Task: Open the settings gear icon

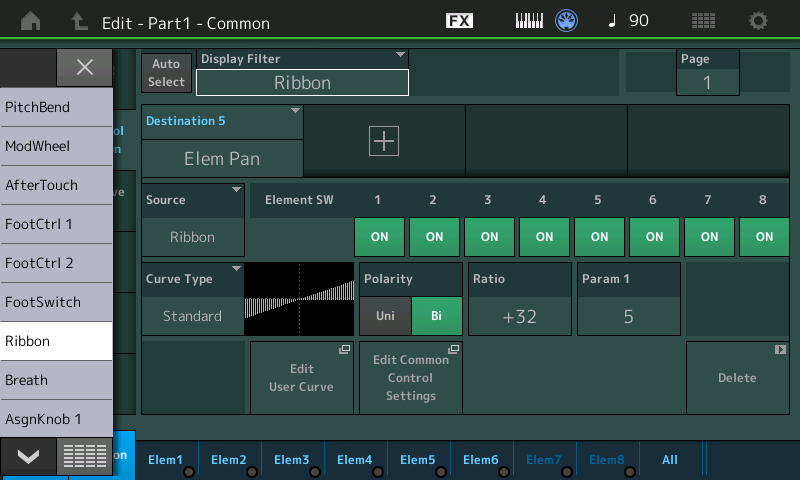Action: [759, 21]
